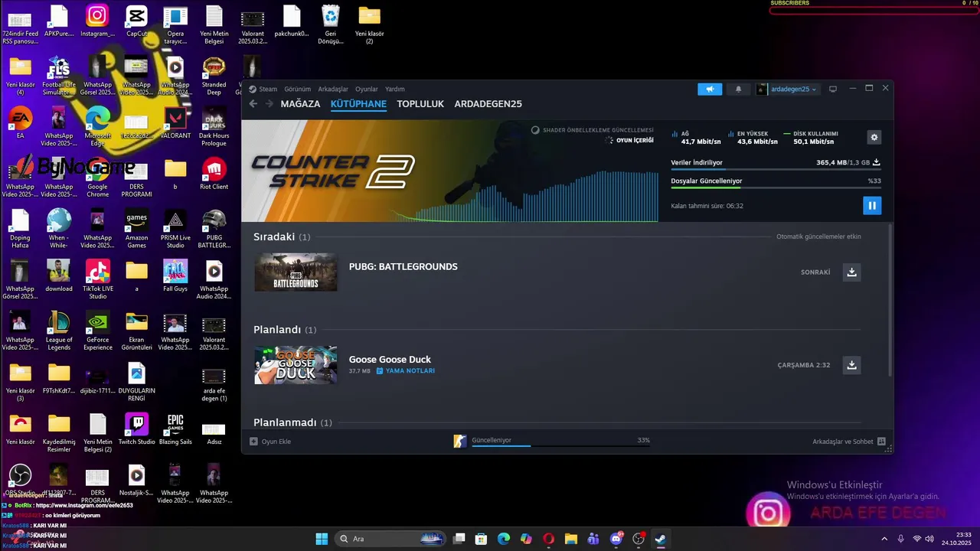Open Task View on the taskbar

[459, 539]
